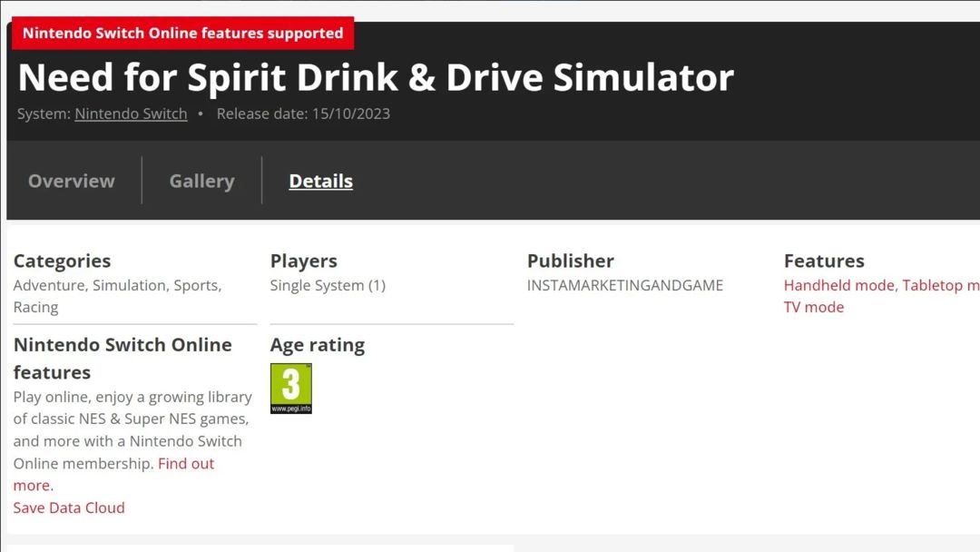Select the Details tab

tap(320, 181)
